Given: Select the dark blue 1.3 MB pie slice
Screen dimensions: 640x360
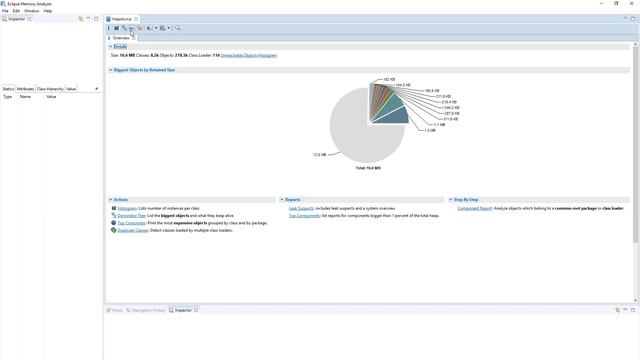Looking at the screenshot, I should (394, 116).
